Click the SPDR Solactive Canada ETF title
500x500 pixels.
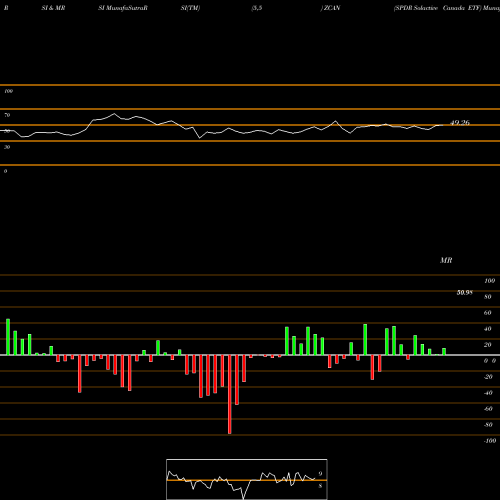coord(438,8)
